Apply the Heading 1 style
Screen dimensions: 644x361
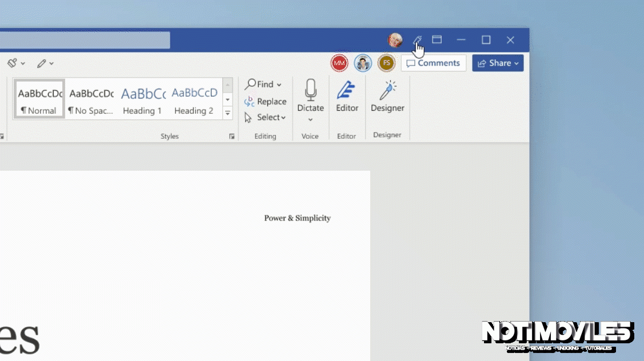click(143, 99)
